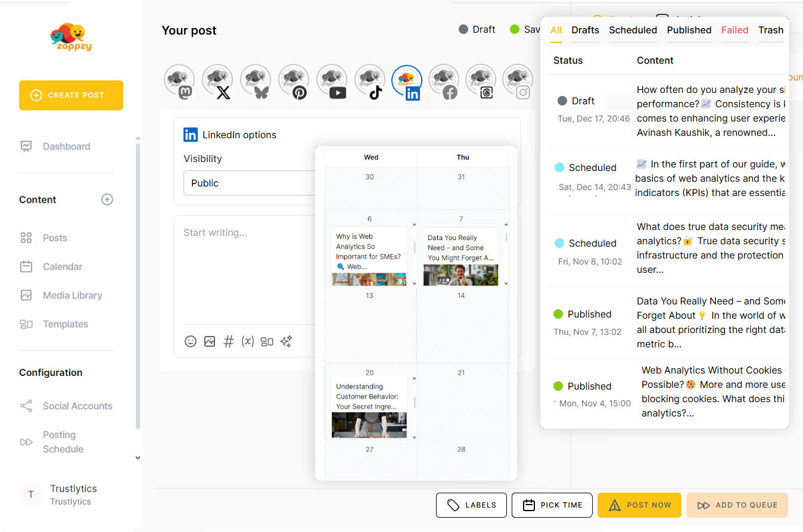Click the Create Post button
Screen dimensions: 803x532
[71, 95]
